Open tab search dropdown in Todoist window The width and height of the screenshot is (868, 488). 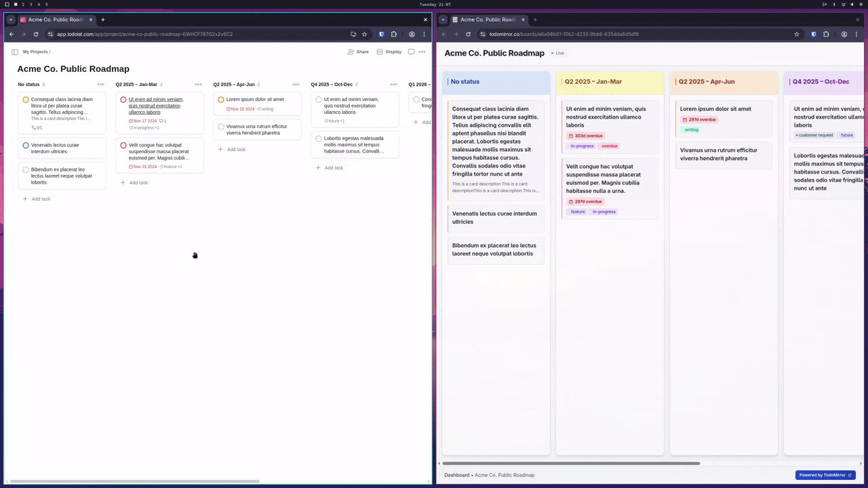11,20
